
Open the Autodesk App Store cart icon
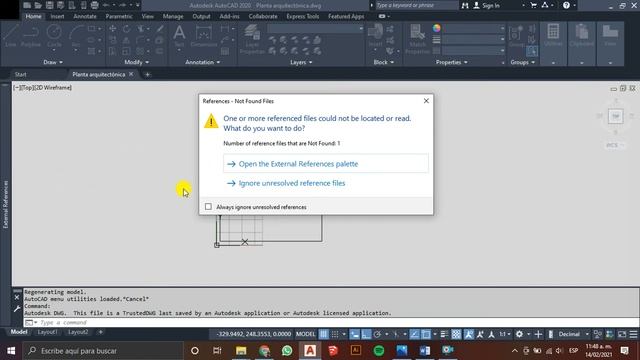(x=533, y=5)
